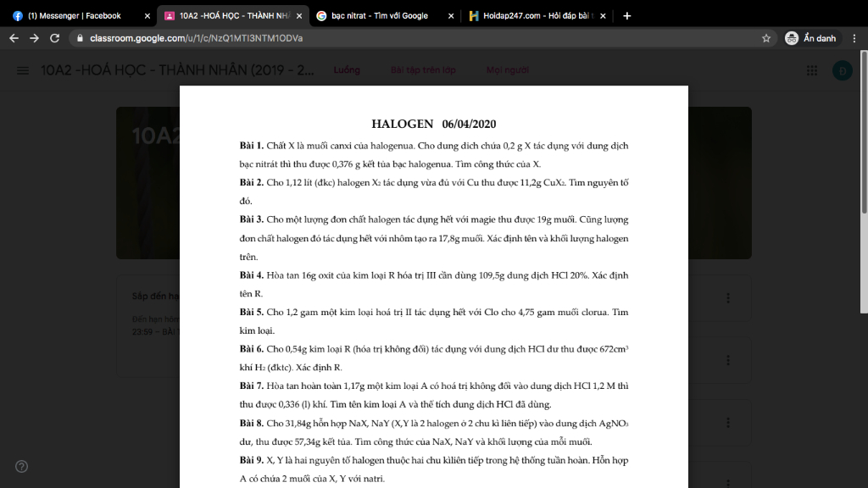
Task: Click the text Bài 1.
Action: pos(251,146)
